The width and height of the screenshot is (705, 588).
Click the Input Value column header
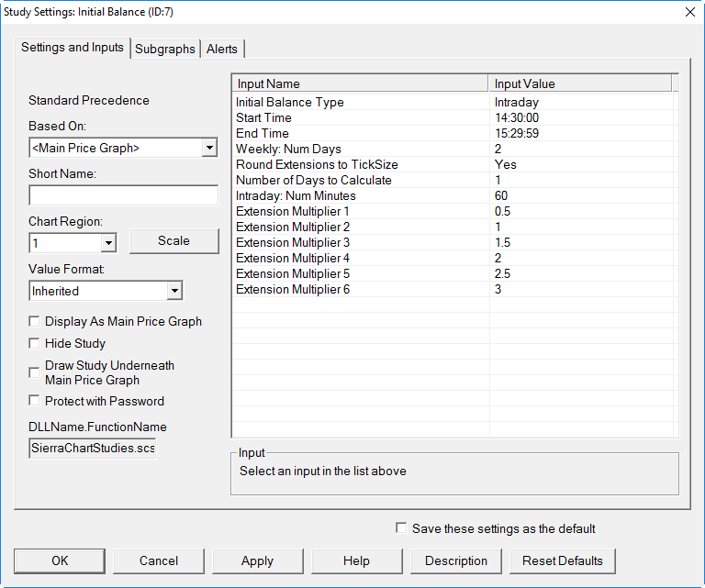[x=580, y=84]
